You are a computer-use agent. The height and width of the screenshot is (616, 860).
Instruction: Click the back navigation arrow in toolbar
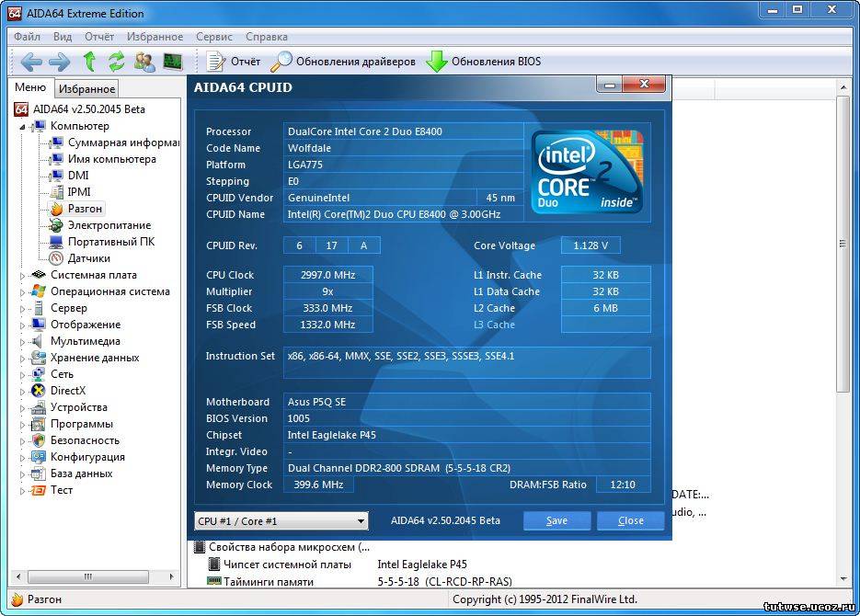(31, 62)
